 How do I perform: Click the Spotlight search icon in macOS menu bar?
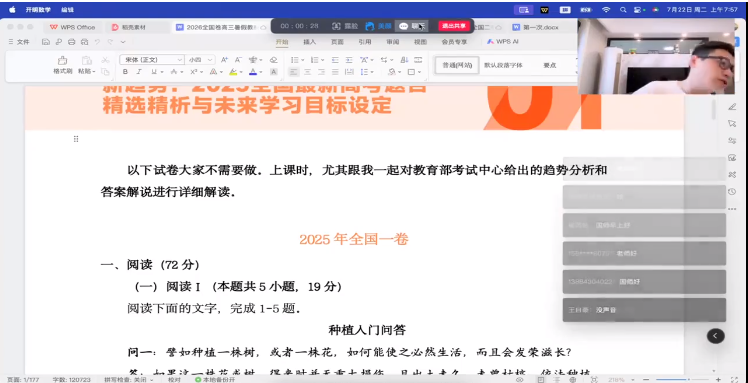pos(623,10)
